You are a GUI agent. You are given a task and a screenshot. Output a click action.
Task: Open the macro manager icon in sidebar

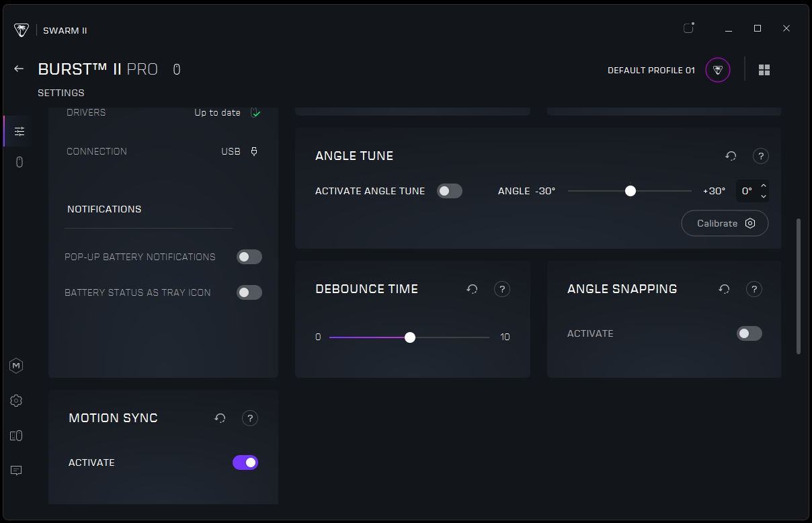pos(17,366)
